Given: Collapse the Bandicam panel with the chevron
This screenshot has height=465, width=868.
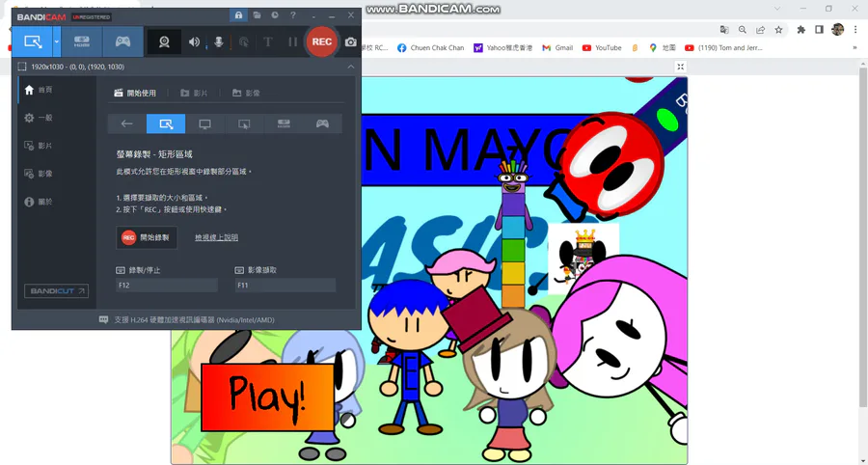Looking at the screenshot, I should click(350, 67).
